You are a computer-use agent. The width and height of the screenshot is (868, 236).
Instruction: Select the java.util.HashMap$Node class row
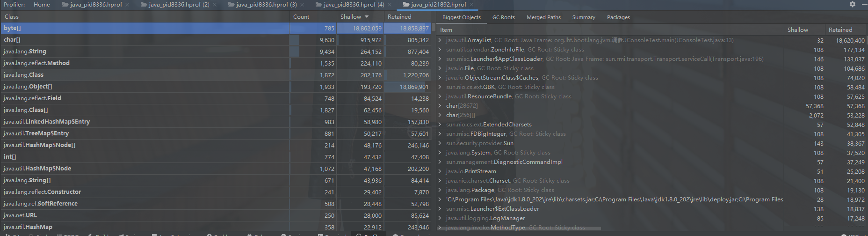coord(37,169)
